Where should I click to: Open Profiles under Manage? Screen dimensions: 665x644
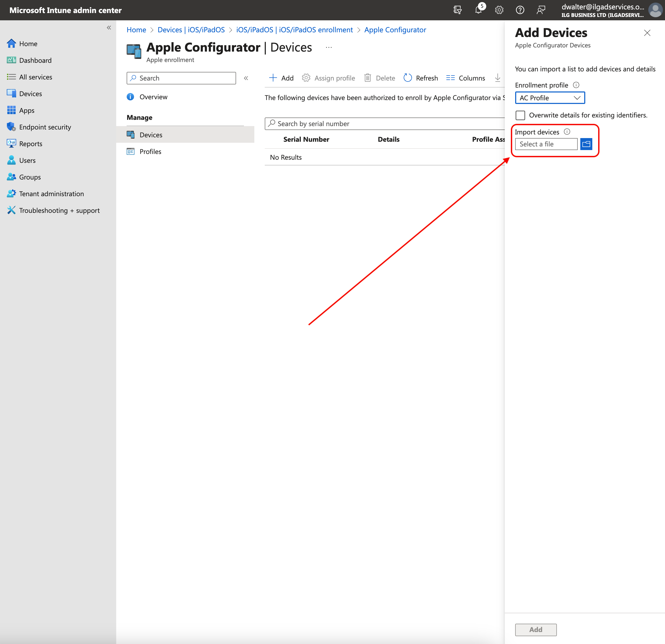[x=150, y=152]
